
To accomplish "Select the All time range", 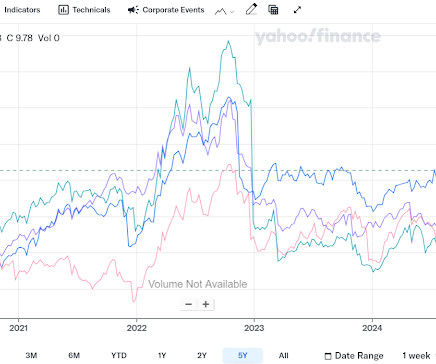I will pyautogui.click(x=283, y=355).
